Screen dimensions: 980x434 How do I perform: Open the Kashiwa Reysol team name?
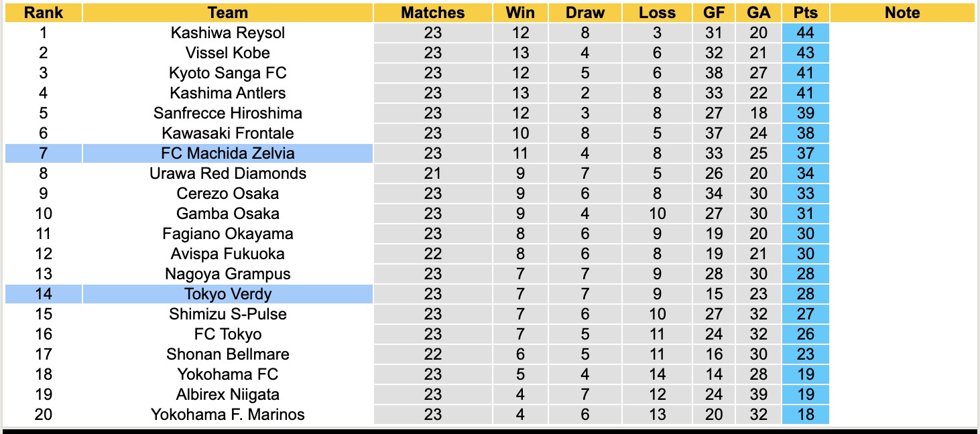point(228,33)
